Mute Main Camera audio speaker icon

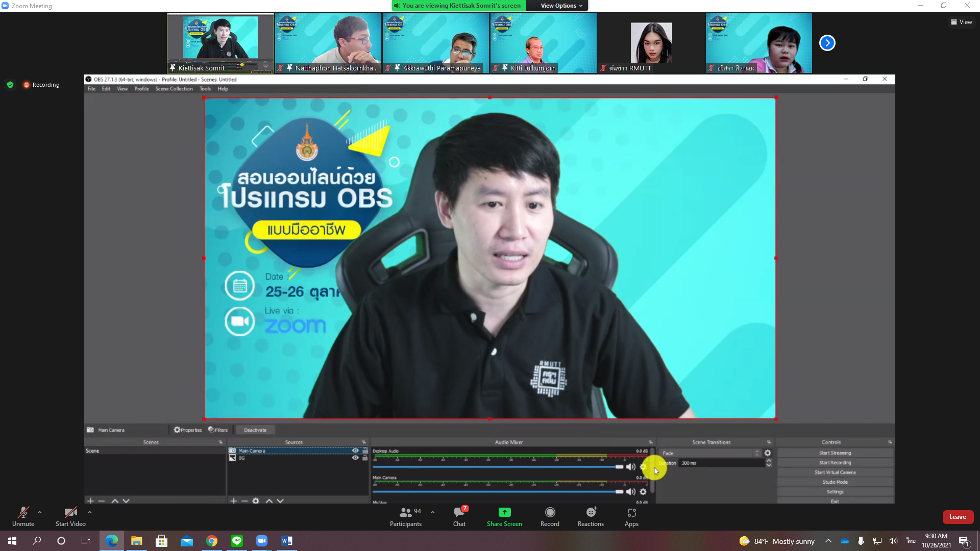631,492
